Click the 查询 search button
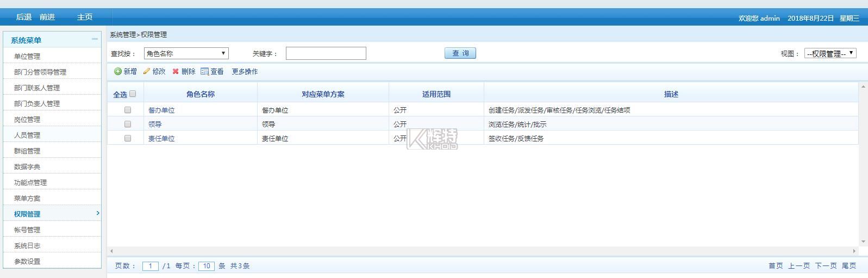This screenshot has width=868, height=278. click(460, 53)
